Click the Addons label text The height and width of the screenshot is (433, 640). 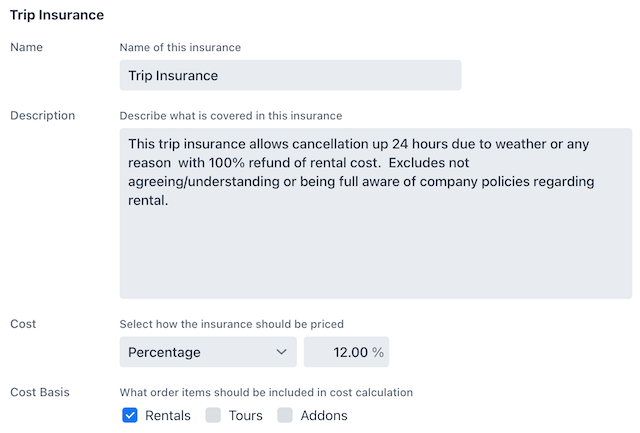coord(324,415)
